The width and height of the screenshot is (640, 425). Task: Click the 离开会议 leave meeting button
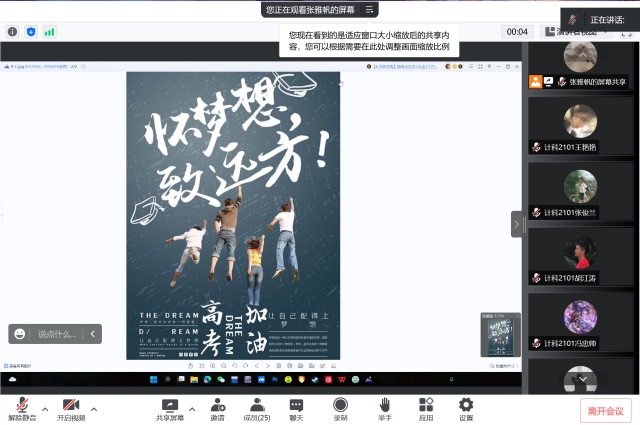[605, 411]
